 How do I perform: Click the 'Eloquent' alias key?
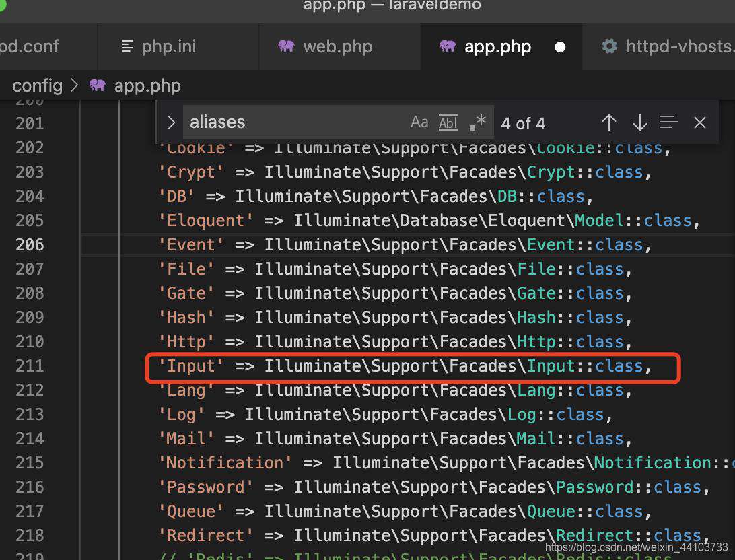pos(206,221)
